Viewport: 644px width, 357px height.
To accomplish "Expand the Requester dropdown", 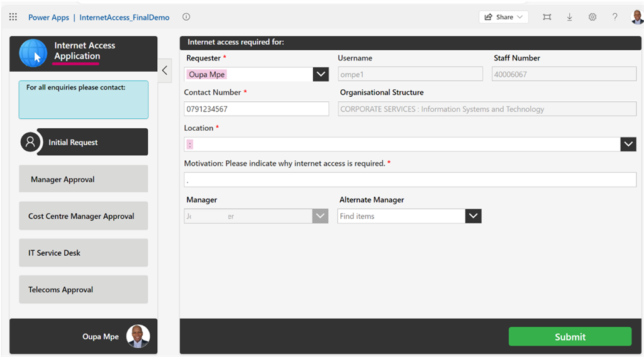I will coord(321,74).
